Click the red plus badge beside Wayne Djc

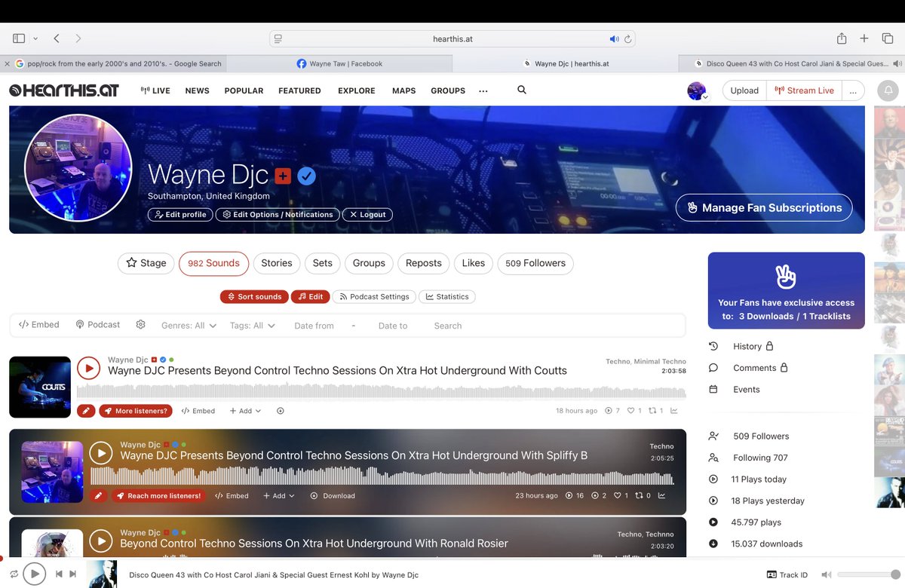click(283, 176)
